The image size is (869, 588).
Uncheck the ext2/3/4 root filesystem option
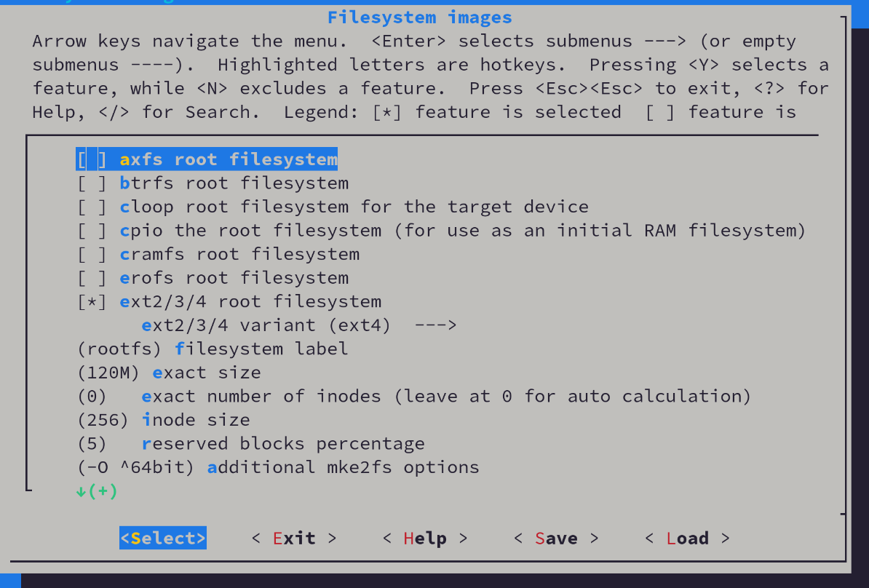tap(92, 301)
